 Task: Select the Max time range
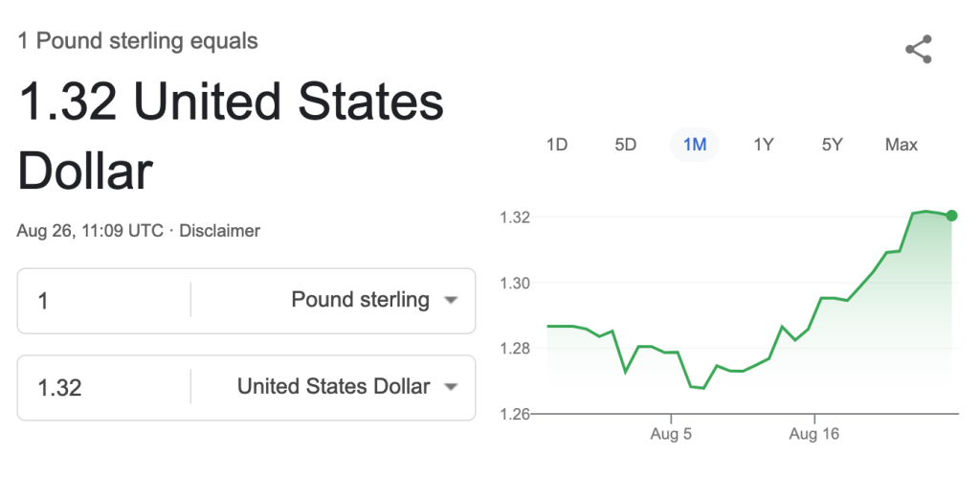[902, 145]
